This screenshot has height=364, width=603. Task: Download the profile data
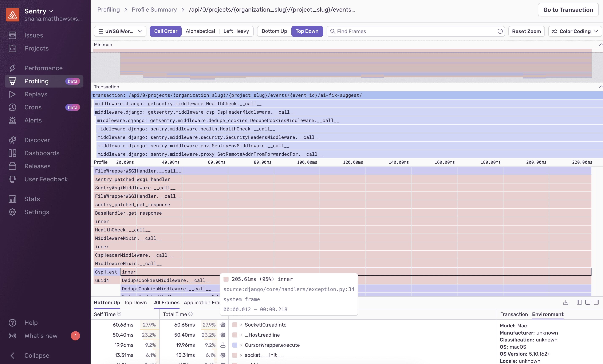point(565,302)
